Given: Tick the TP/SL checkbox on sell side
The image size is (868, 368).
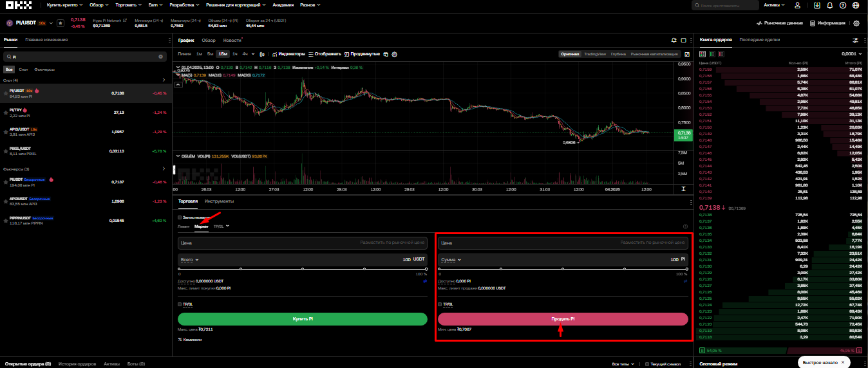Looking at the screenshot, I should [x=440, y=304].
